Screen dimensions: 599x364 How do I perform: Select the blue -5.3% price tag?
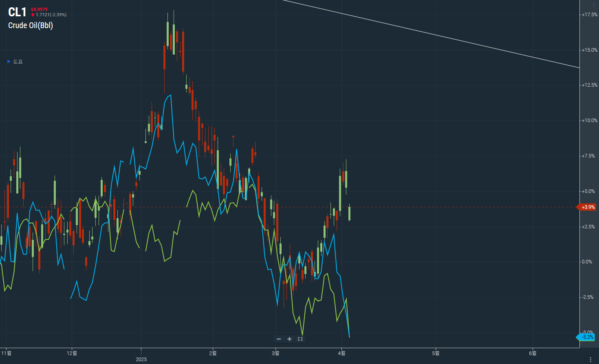pos(587,337)
